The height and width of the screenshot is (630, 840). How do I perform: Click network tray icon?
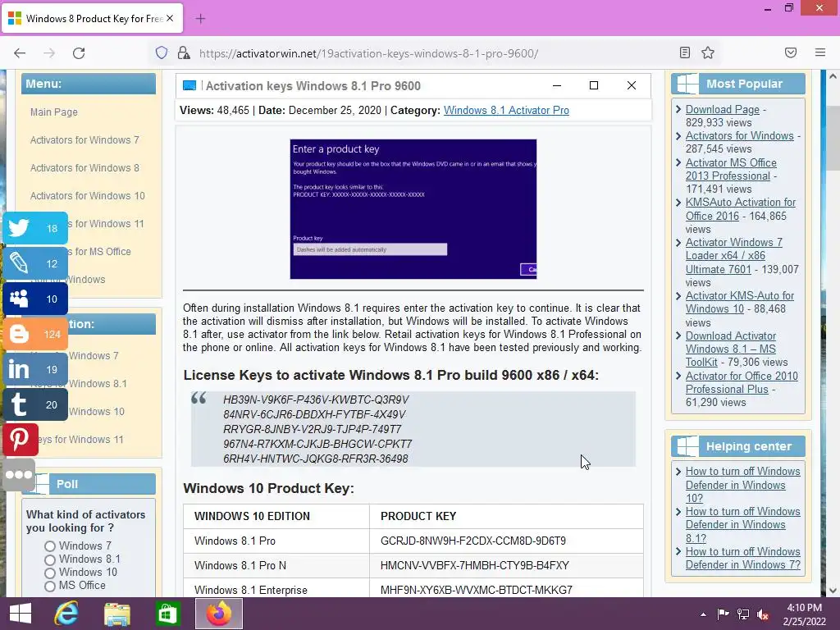743,614
